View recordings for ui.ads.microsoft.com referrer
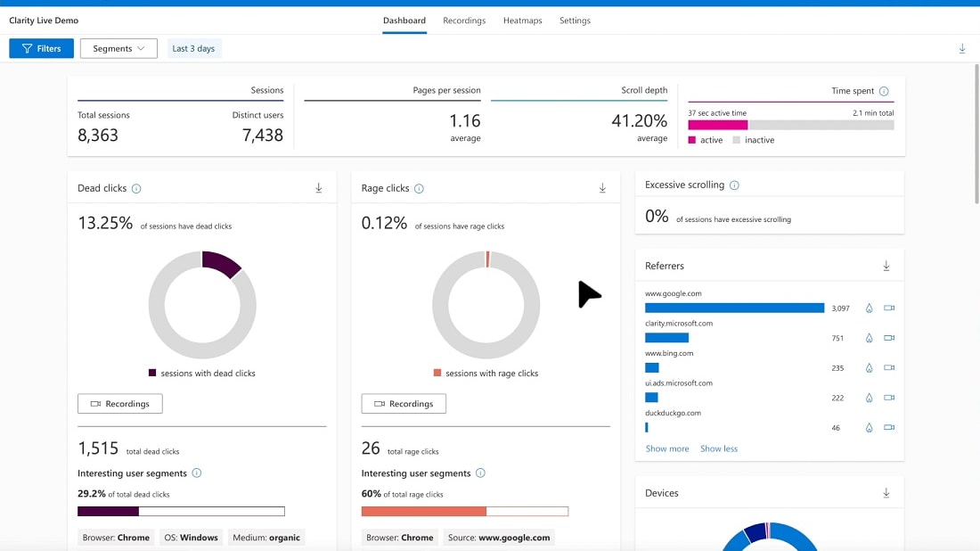The image size is (980, 551). pyautogui.click(x=889, y=398)
